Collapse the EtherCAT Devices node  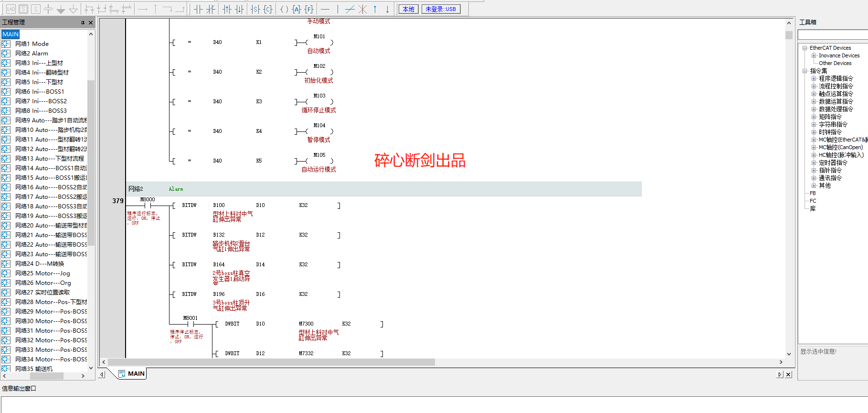click(x=805, y=48)
